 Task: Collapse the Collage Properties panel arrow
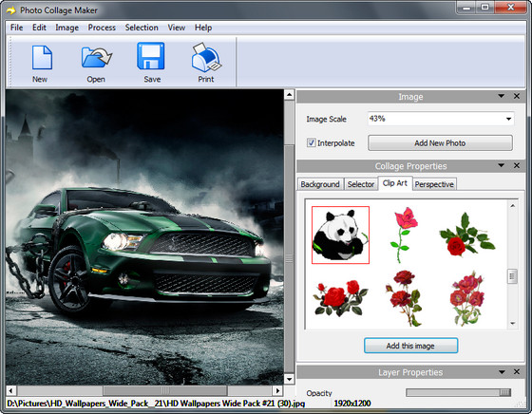[502, 165]
